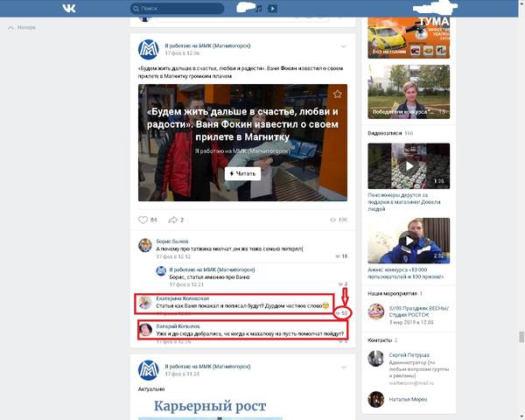525x420 pixels.
Task: Open article with the Читать button
Action: pos(242,173)
